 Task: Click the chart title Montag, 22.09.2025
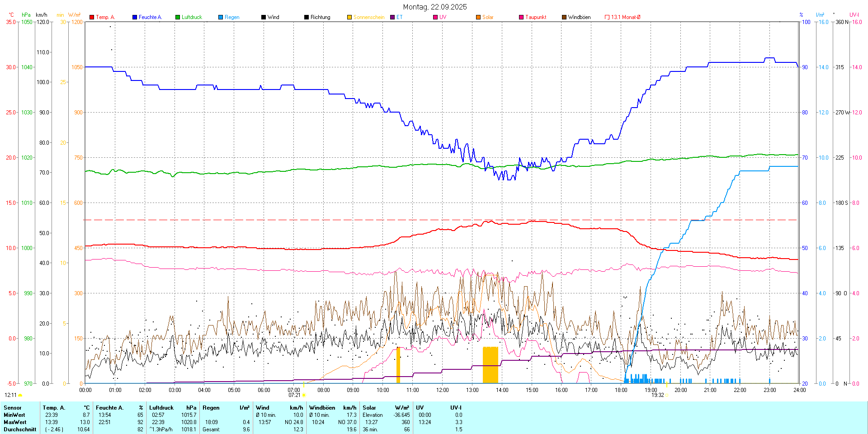point(435,7)
